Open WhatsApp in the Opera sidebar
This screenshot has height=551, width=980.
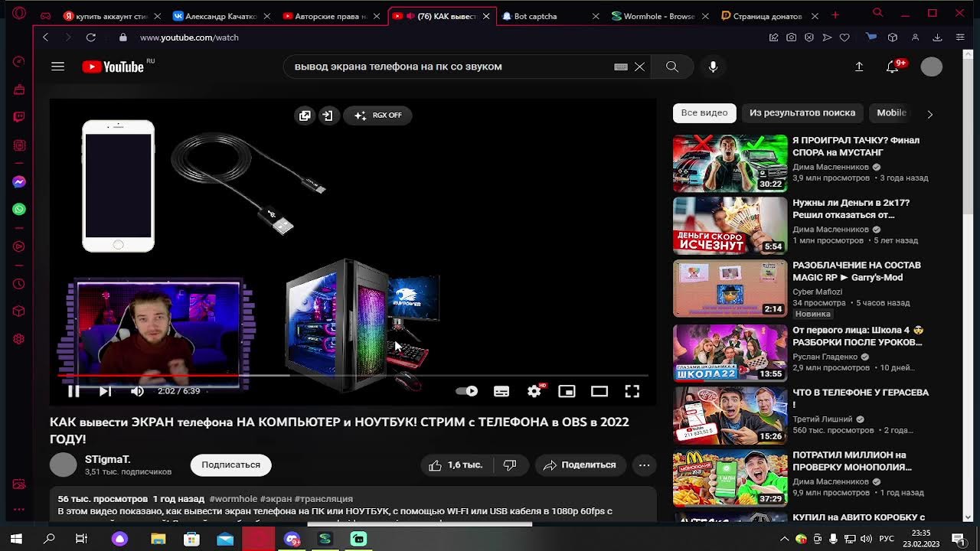tap(19, 209)
